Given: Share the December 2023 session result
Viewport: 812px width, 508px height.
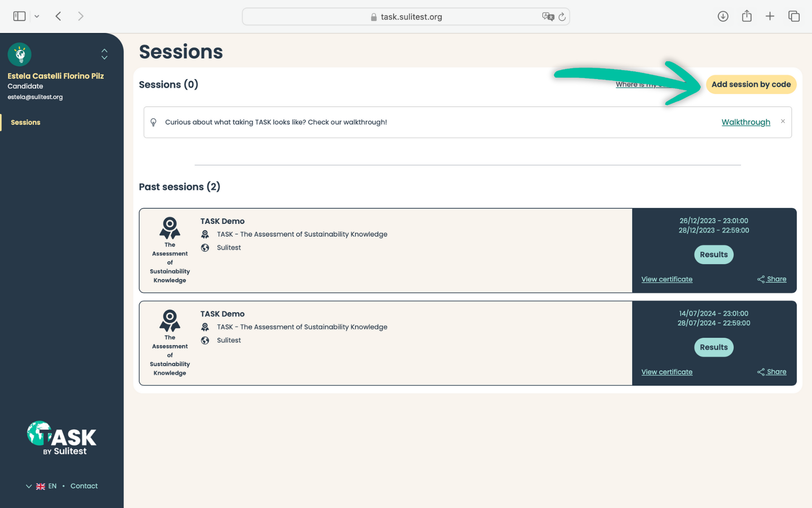Looking at the screenshot, I should click(x=772, y=279).
